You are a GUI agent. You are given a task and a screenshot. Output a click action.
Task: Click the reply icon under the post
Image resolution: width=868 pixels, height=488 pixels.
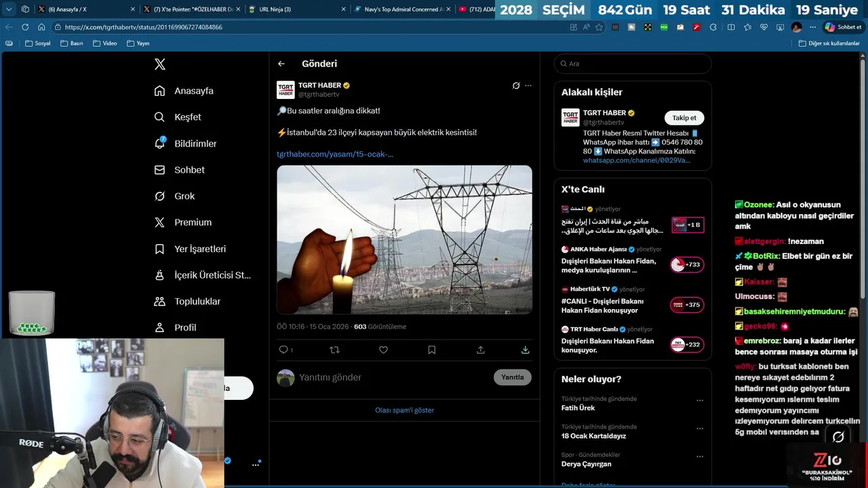coord(283,350)
